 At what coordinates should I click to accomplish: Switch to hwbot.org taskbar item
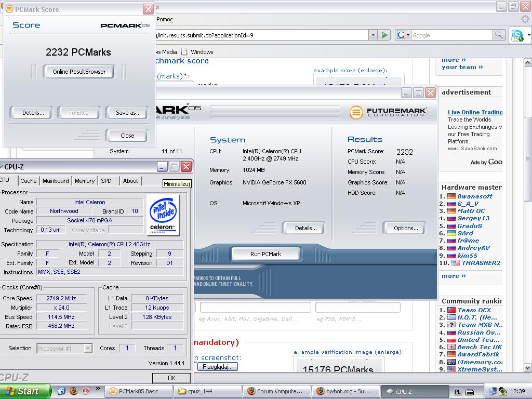(x=345, y=391)
